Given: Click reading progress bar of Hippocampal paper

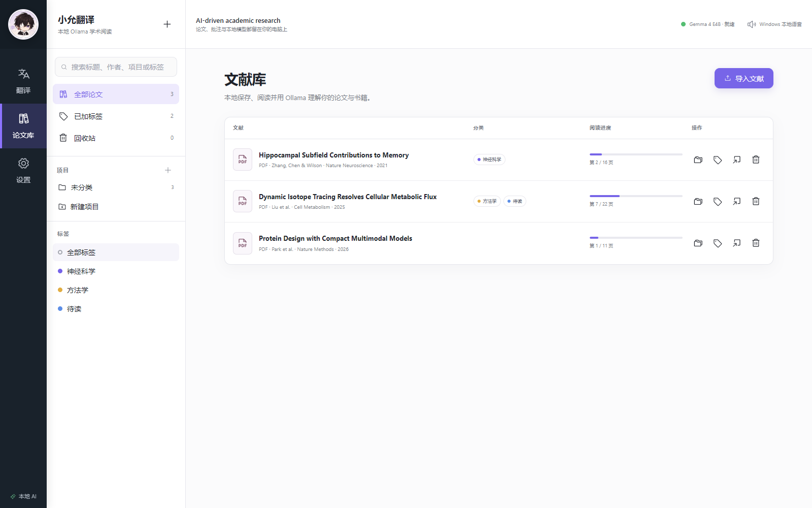Looking at the screenshot, I should point(636,154).
